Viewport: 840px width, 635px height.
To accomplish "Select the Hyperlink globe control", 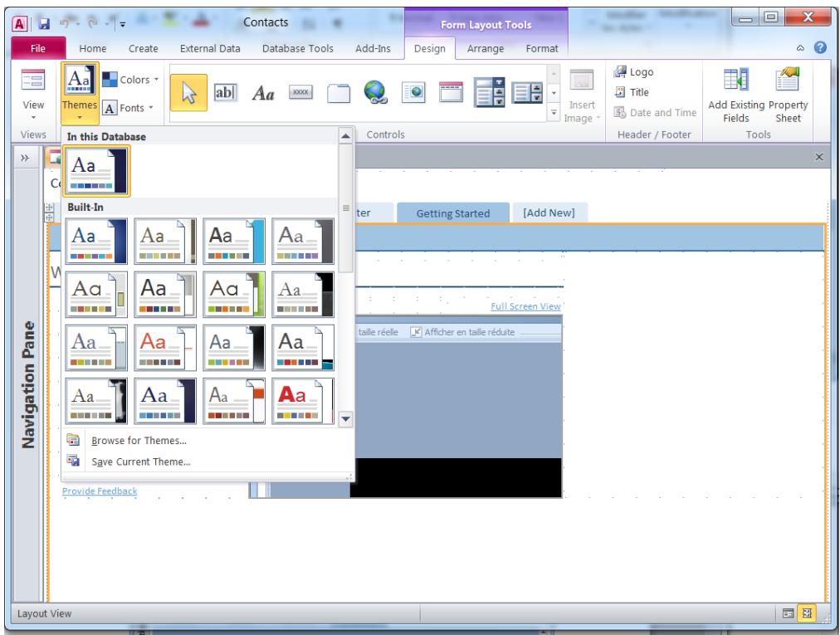I will coord(375,92).
